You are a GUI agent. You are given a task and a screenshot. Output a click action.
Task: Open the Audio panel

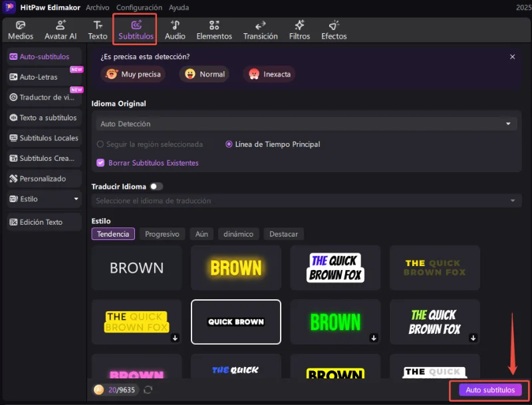(175, 29)
